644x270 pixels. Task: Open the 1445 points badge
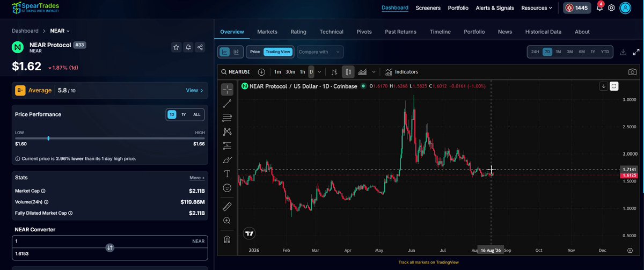[577, 8]
